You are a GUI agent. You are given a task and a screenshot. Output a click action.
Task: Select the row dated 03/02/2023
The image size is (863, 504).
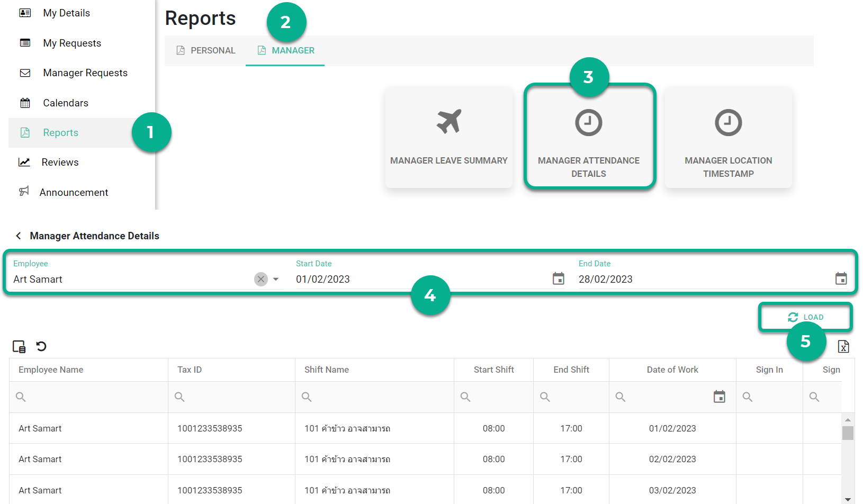point(425,490)
